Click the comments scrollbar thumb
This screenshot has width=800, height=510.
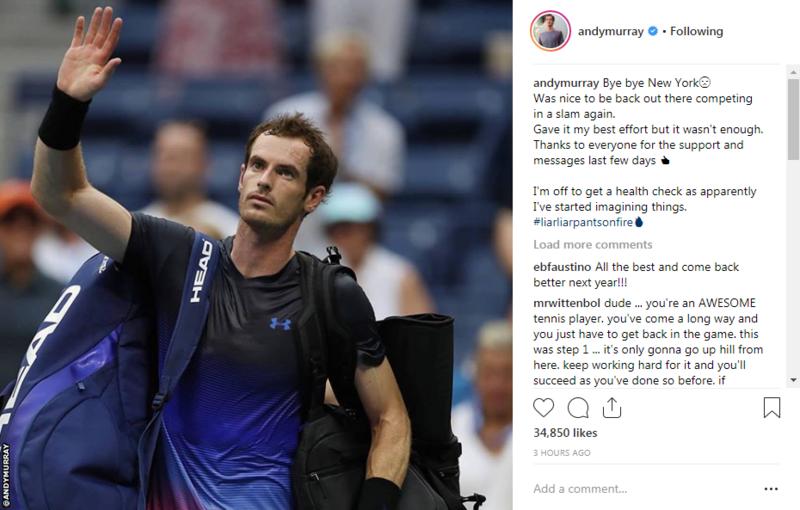[793, 119]
